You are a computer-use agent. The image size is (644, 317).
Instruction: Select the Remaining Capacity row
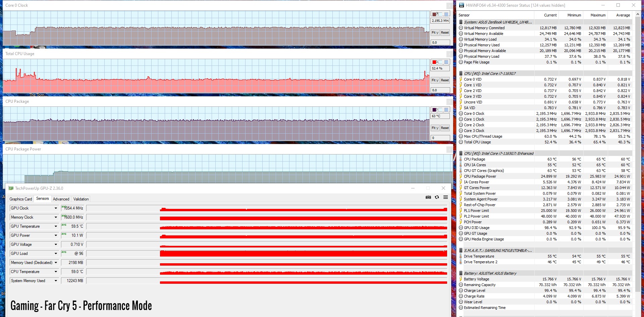point(545,285)
